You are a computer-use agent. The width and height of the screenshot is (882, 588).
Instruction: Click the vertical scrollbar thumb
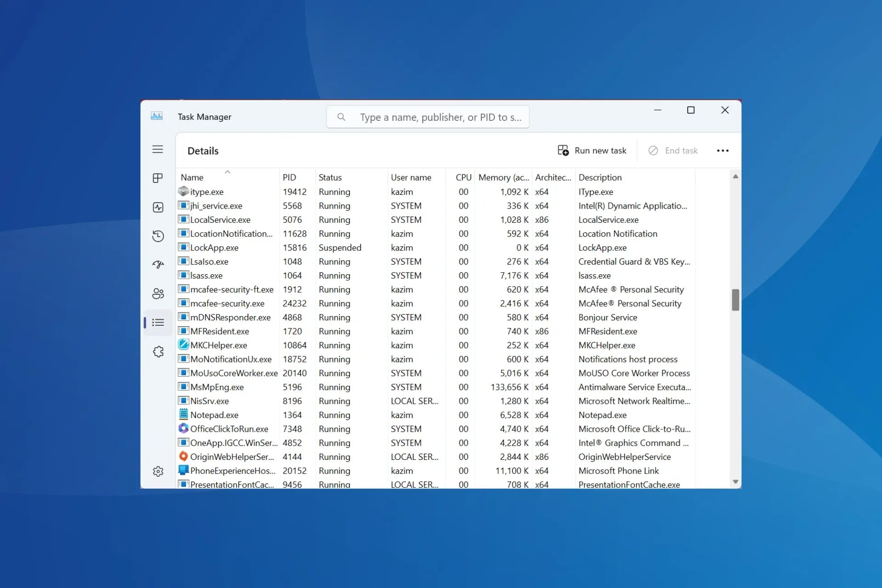coord(735,300)
